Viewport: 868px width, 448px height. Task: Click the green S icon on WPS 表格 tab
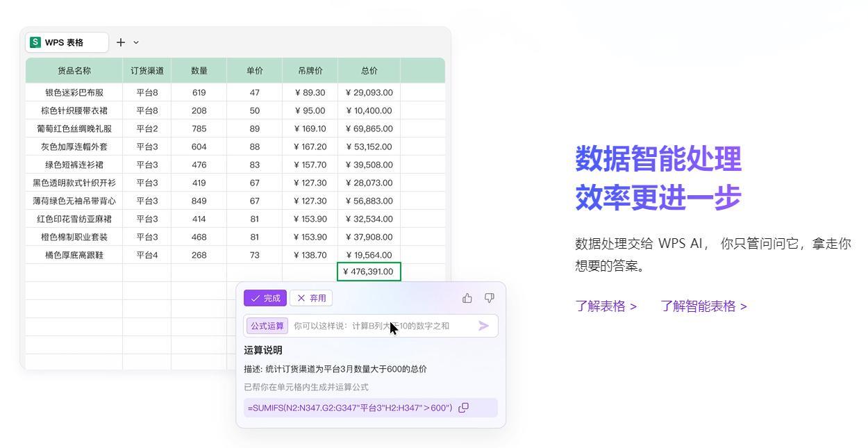[x=35, y=42]
